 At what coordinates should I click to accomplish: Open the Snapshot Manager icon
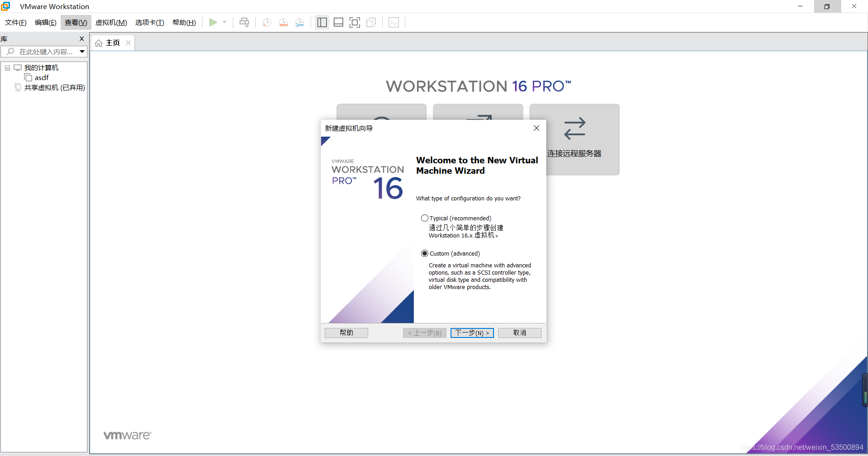click(300, 22)
